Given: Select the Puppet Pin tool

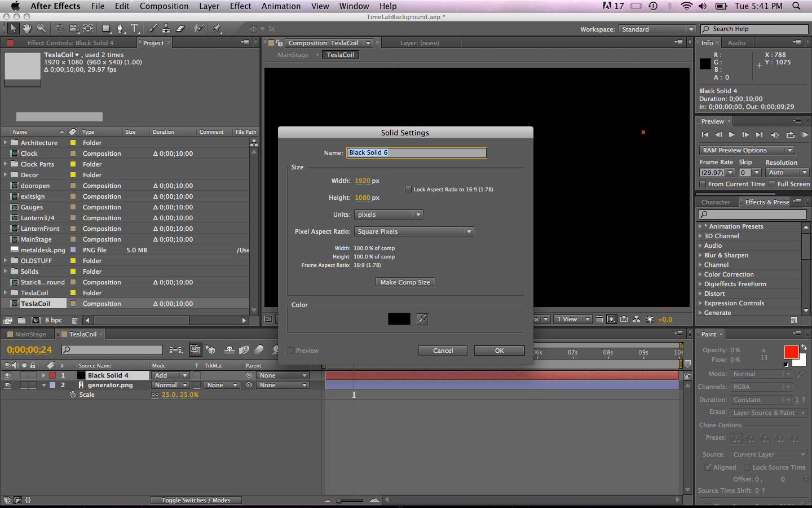Looking at the screenshot, I should (217, 28).
